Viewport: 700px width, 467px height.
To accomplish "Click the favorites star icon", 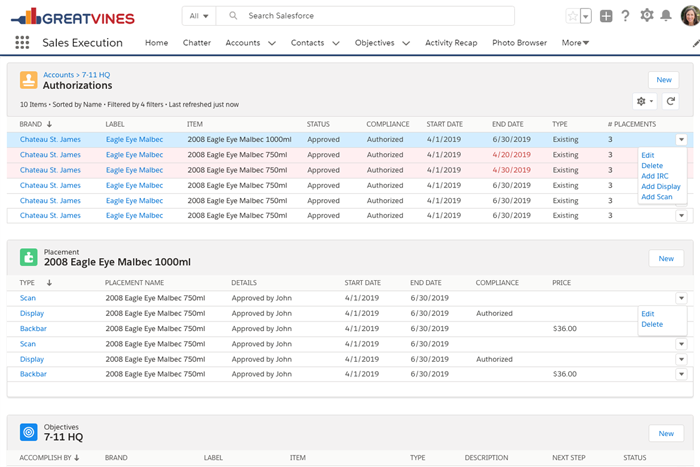I will pyautogui.click(x=571, y=16).
